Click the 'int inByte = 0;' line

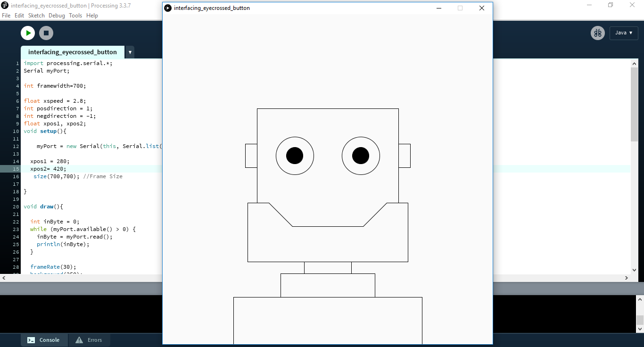pyautogui.click(x=55, y=222)
